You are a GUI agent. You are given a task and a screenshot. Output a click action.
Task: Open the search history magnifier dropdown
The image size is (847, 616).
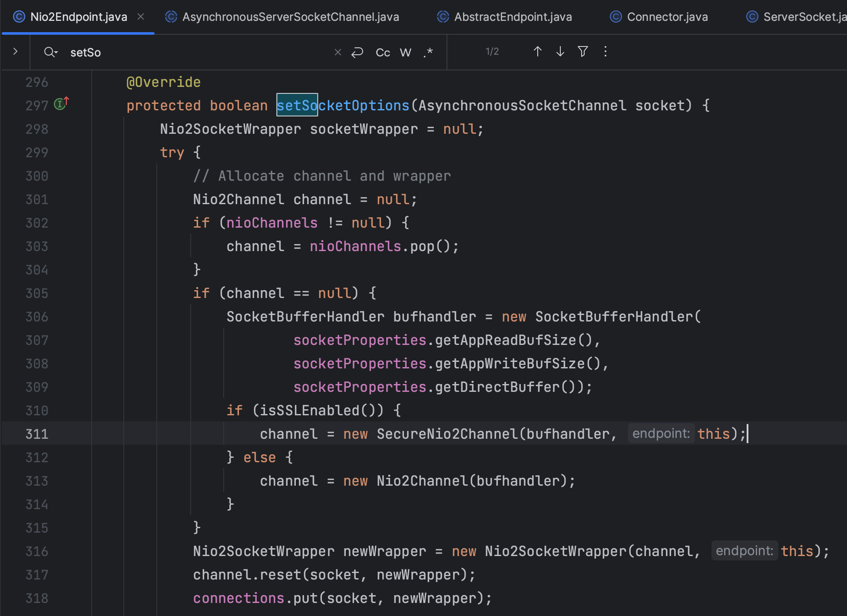(x=51, y=53)
